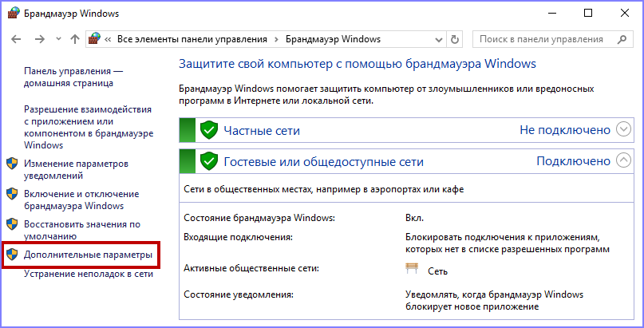Click the green shield icon for Частные сети
The width and height of the screenshot is (644, 328).
[x=208, y=130]
